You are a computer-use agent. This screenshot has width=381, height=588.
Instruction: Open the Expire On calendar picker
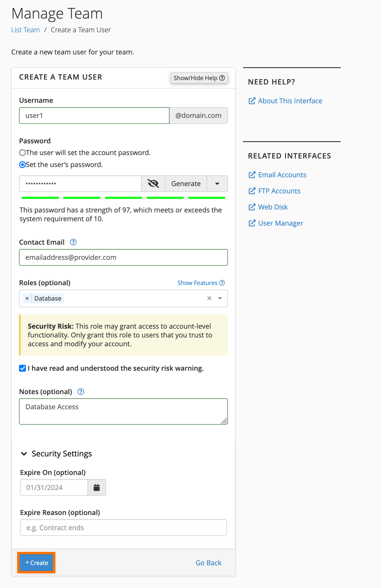click(x=97, y=487)
